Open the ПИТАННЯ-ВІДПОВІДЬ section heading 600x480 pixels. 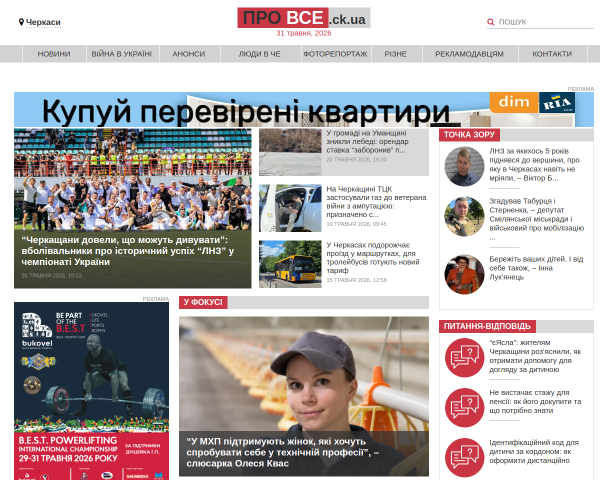[487, 326]
